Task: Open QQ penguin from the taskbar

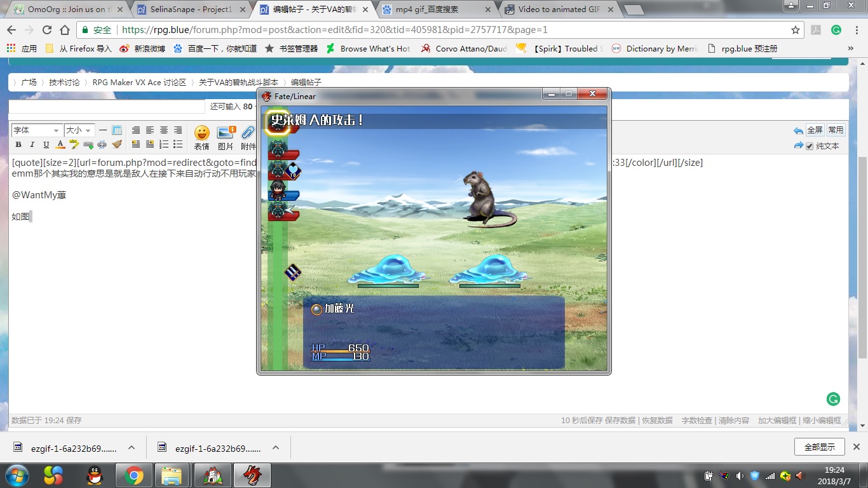Action: tap(95, 475)
